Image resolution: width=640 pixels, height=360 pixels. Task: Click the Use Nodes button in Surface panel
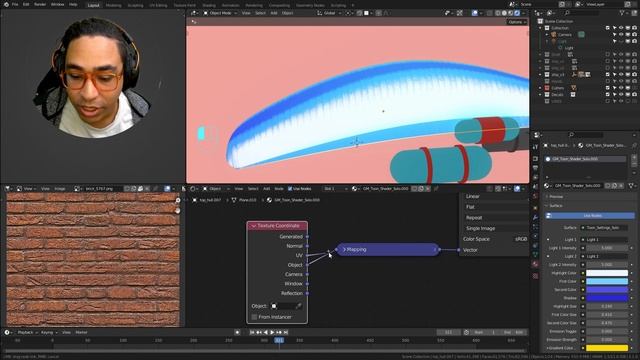591,216
